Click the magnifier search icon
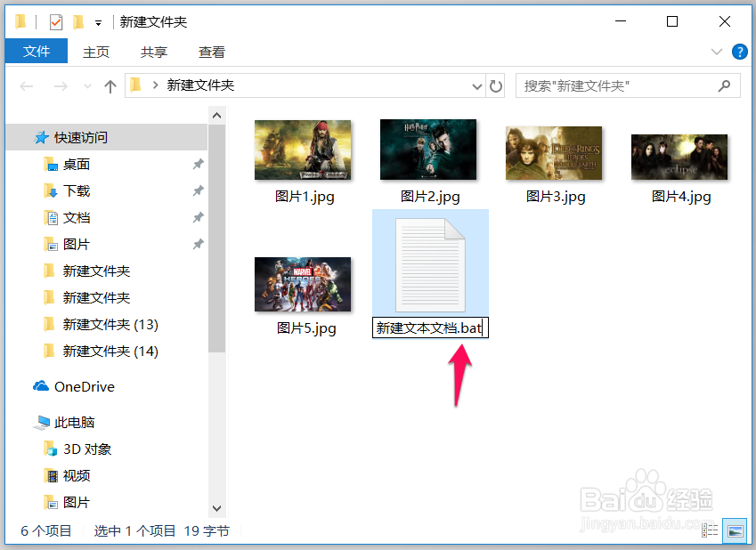756x550 pixels. pos(724,86)
